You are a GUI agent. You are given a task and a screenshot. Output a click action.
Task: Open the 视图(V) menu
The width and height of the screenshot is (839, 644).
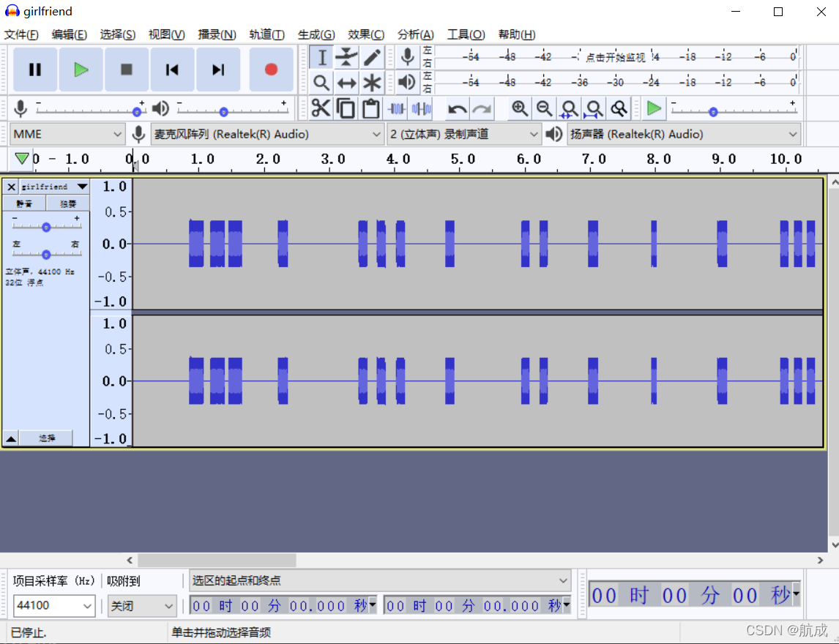tap(166, 35)
